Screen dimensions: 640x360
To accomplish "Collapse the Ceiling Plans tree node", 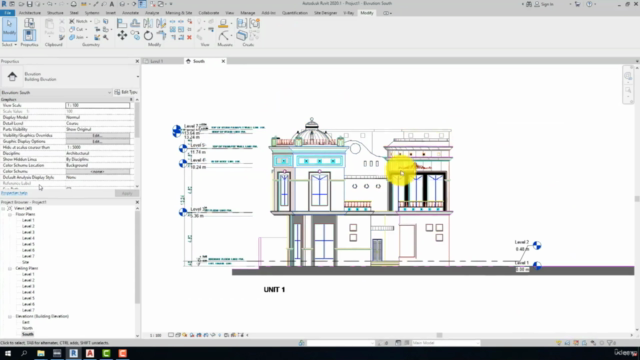I will pyautogui.click(x=10, y=268).
